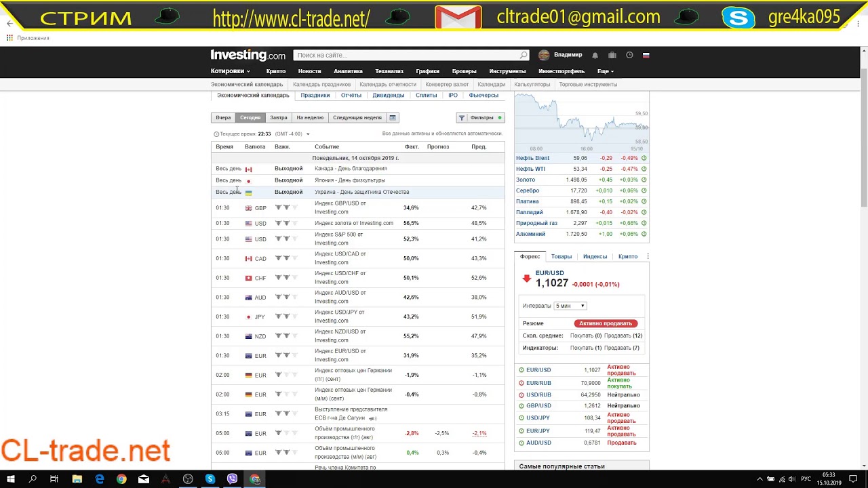This screenshot has width=868, height=488.
Task: Open Windows Start menu
Action: (x=11, y=479)
